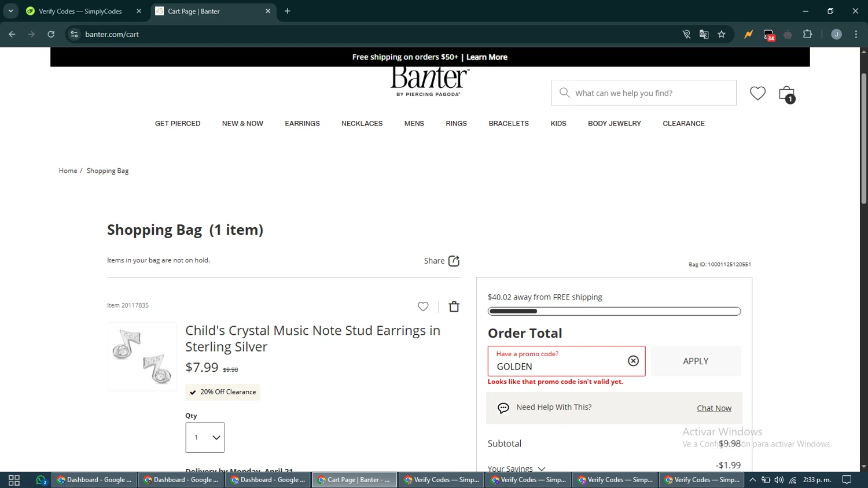Image resolution: width=868 pixels, height=488 pixels.
Task: Go to Home in the breadcrumb
Action: [68, 171]
